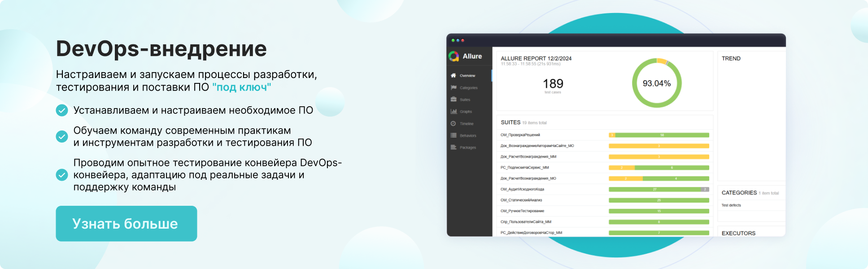Click the EXECUTORS panel heading
Viewport: 868px width, 269px height.
coord(739,233)
